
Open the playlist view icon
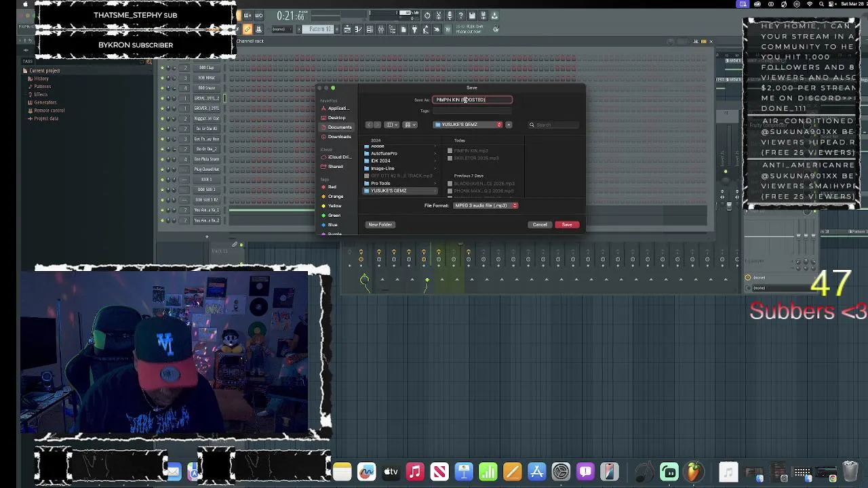[x=347, y=29]
